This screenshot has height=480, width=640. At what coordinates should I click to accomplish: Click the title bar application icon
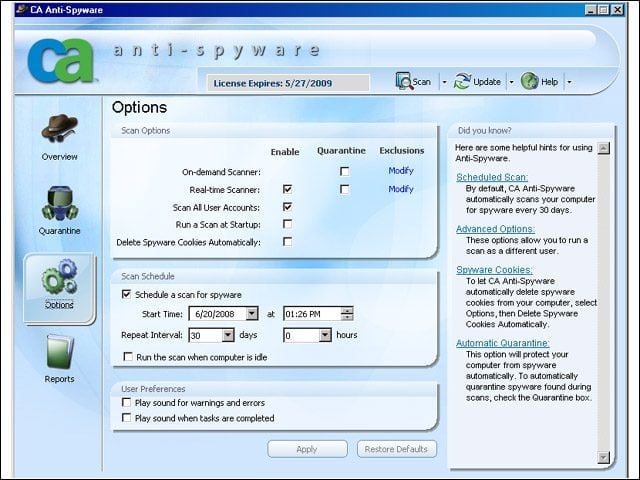[22, 9]
